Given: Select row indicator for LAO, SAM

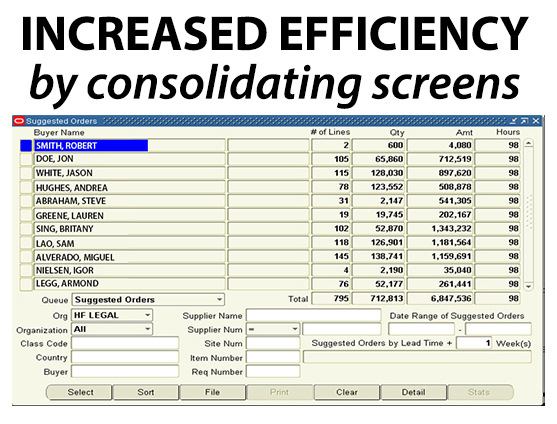Looking at the screenshot, I should pos(26,243).
